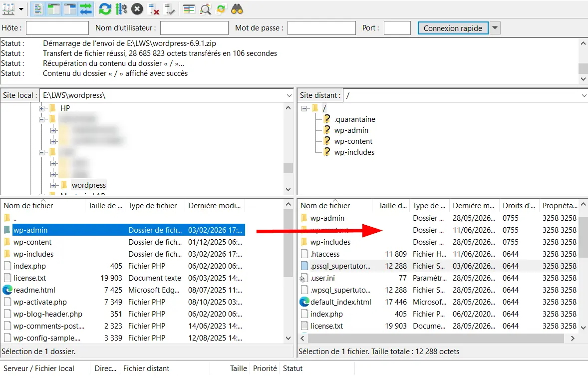Viewport: 588px width, 387px height.
Task: Select remote .htaccess file
Action: (x=325, y=254)
